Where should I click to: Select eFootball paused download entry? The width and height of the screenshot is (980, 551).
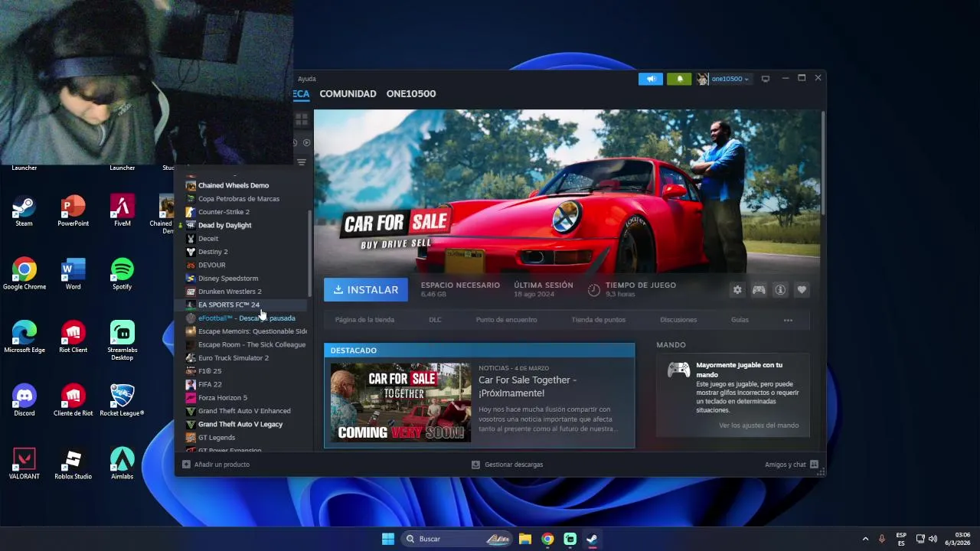(246, 318)
